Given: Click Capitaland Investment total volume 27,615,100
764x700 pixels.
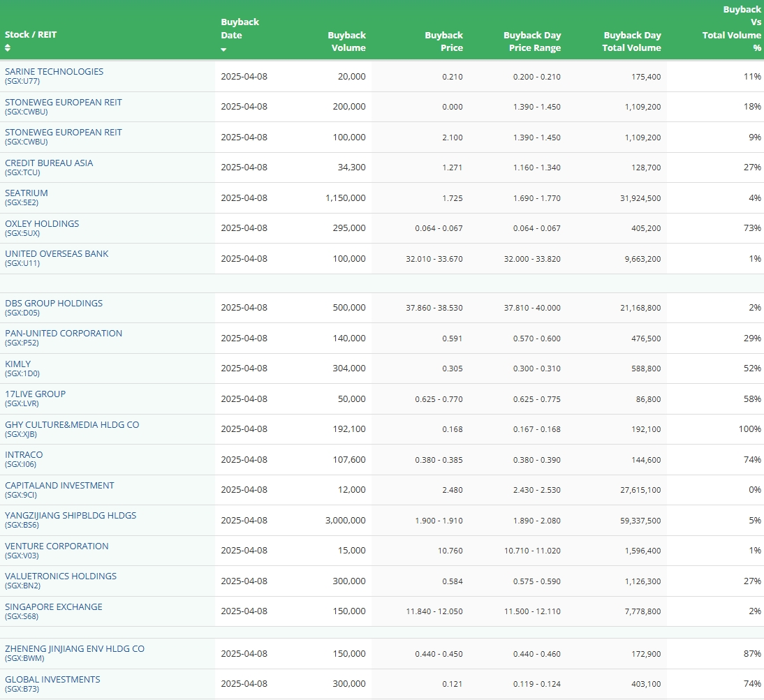Looking at the screenshot, I should [x=640, y=490].
